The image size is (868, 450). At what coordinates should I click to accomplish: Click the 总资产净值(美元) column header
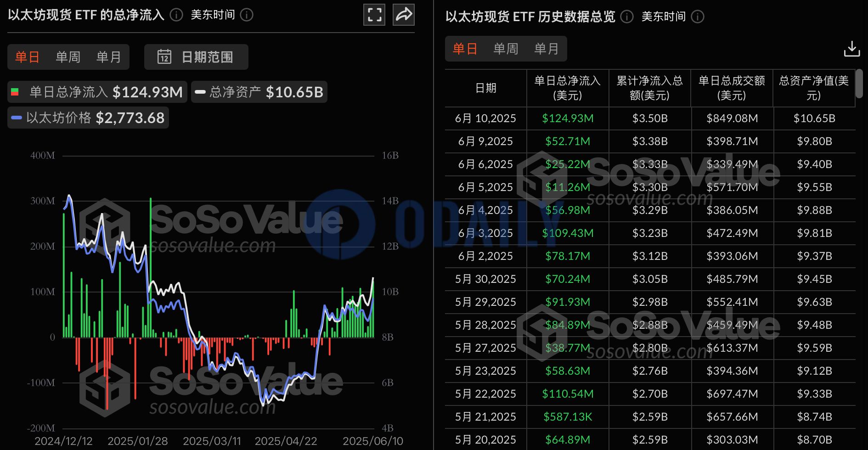[x=814, y=88]
